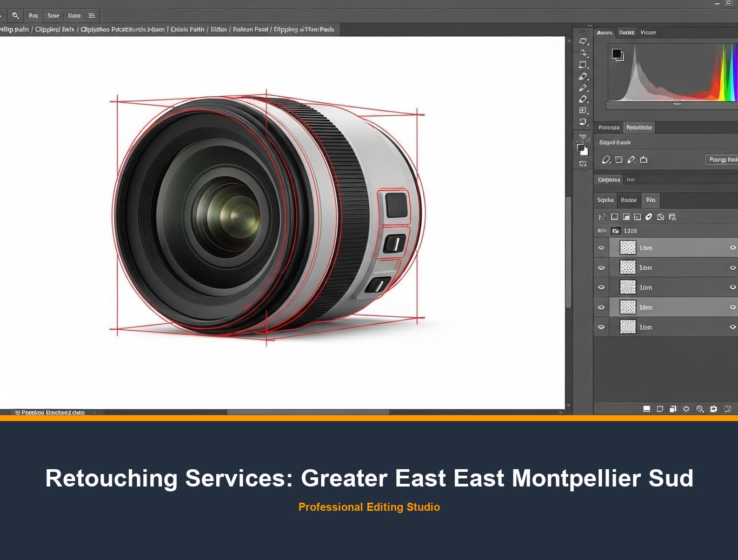
Task: Select the Zoom tool magnifier
Action: pos(16,15)
